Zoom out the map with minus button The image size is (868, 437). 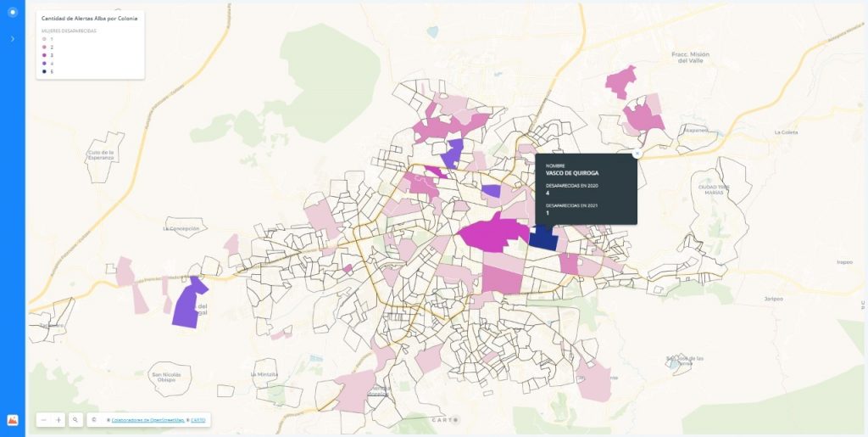[x=44, y=420]
